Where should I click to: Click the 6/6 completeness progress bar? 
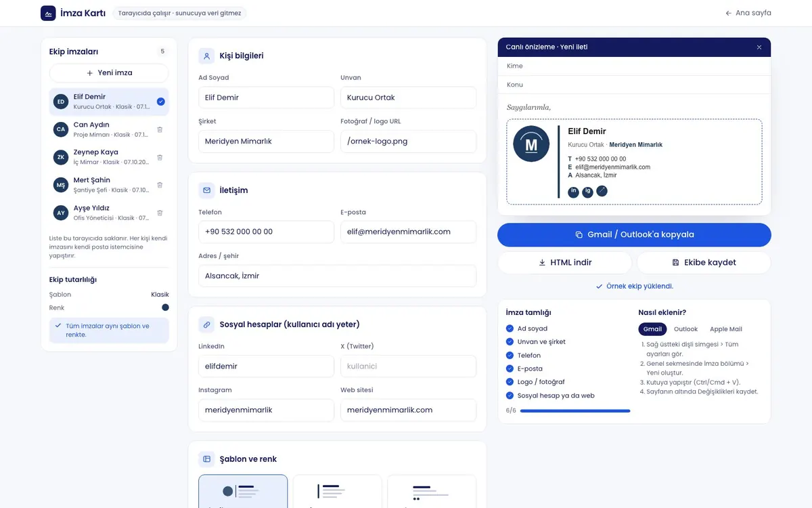575,410
